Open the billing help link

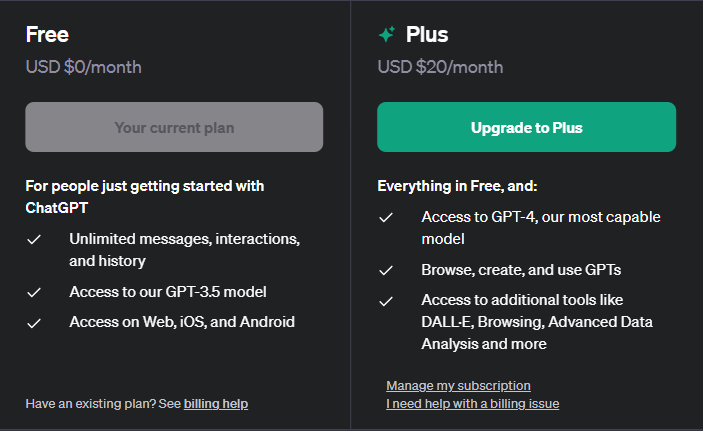coord(215,404)
